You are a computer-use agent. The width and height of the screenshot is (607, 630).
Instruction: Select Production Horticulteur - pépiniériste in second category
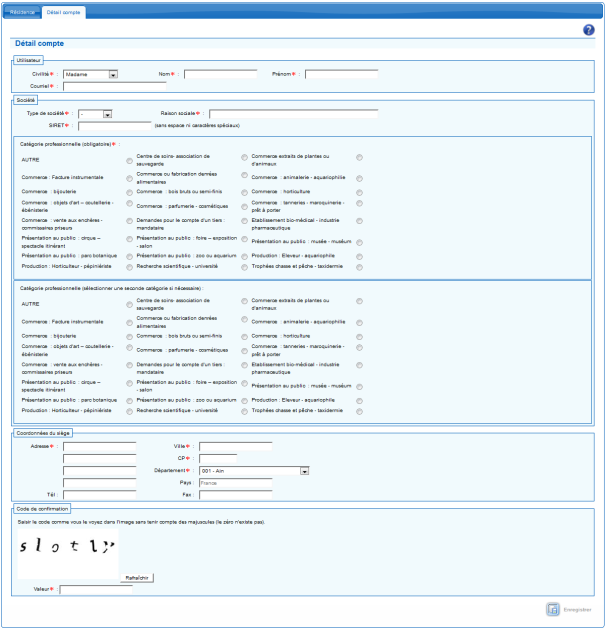(x=129, y=411)
